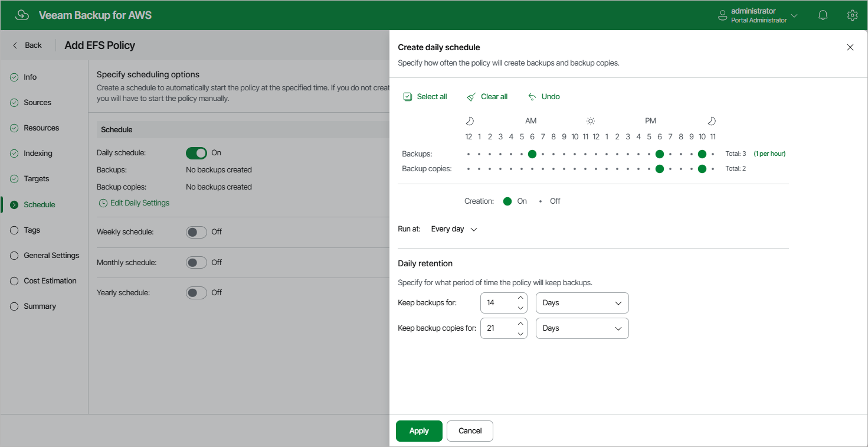Go to the Targets step

[37, 179]
